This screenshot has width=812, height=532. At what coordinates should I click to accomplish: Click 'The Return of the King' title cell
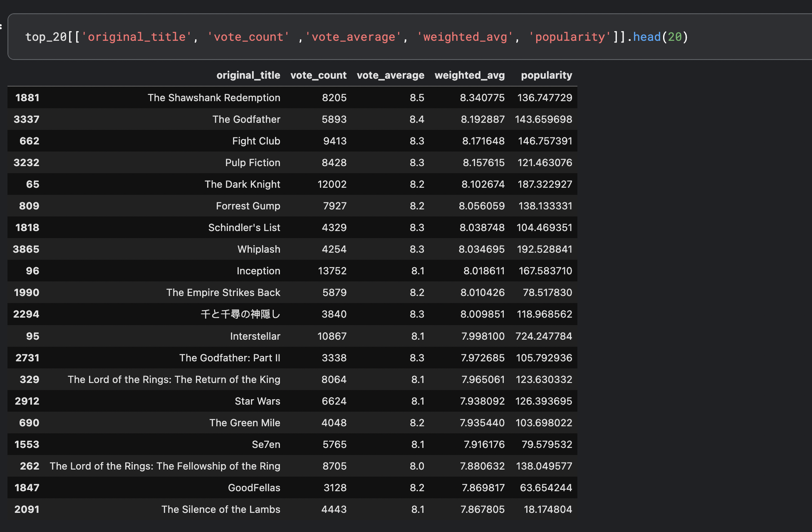[x=174, y=380]
